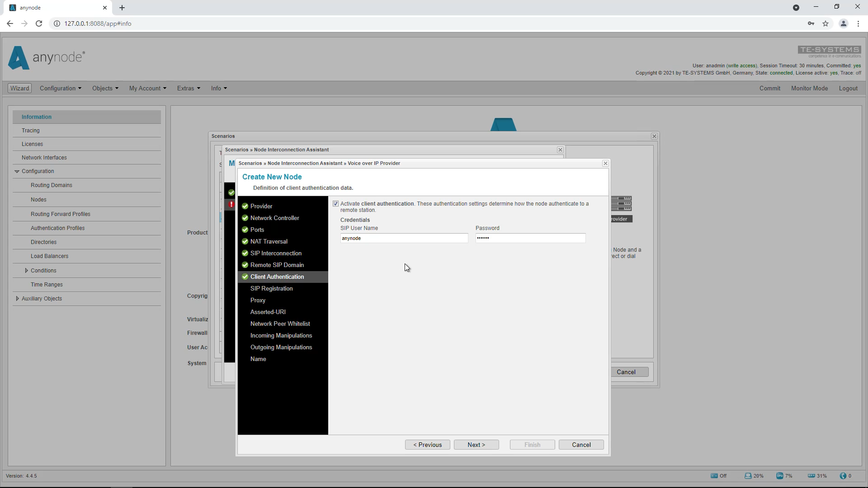The width and height of the screenshot is (868, 488).
Task: Select the Proxy step in wizard navigation
Action: 258,300
